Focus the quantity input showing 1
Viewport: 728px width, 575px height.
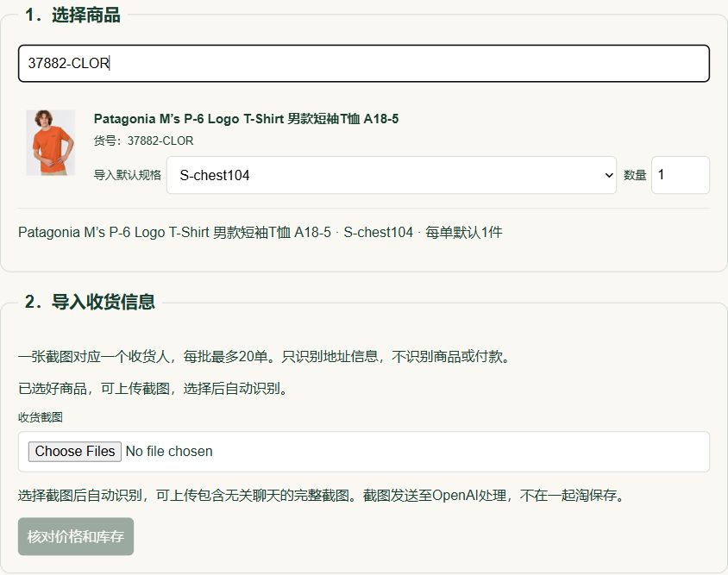point(681,175)
